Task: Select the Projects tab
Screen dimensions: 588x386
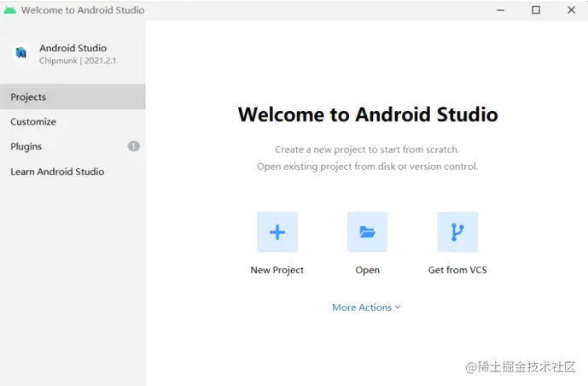Action: click(73, 96)
